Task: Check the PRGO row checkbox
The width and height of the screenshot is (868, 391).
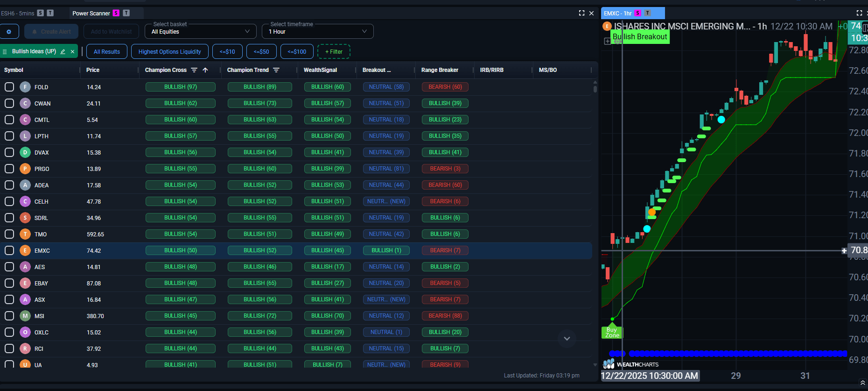Action: coord(9,169)
